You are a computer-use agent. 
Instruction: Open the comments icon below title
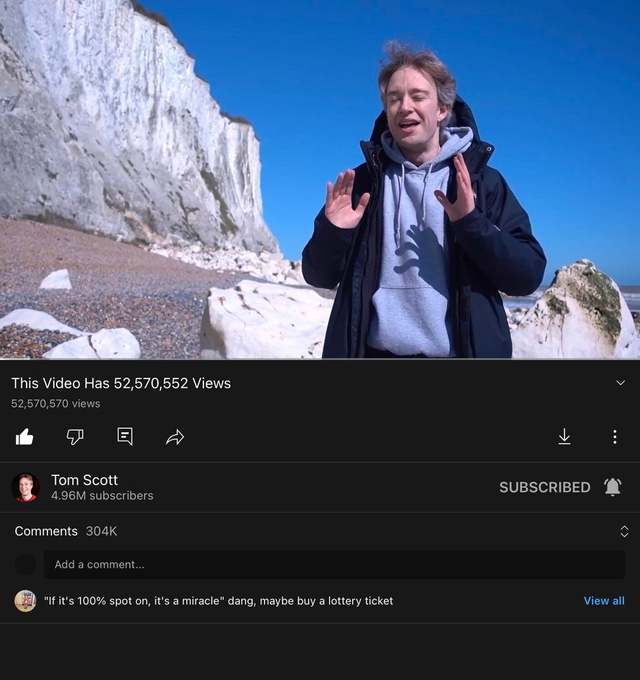coord(125,436)
